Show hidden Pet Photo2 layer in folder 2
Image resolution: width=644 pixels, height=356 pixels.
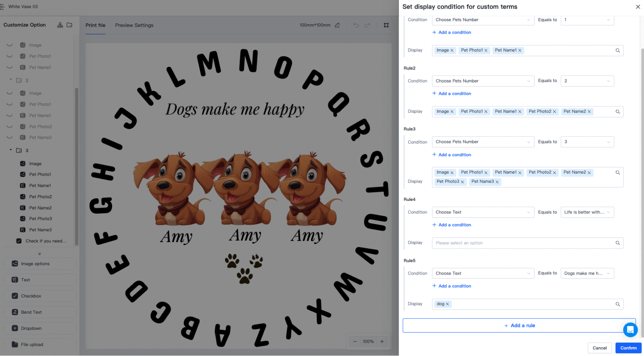tap(9, 127)
